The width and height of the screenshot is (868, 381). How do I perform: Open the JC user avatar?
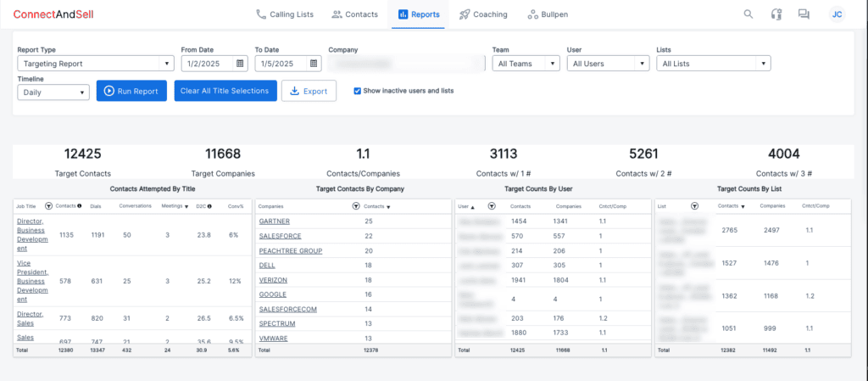837,14
